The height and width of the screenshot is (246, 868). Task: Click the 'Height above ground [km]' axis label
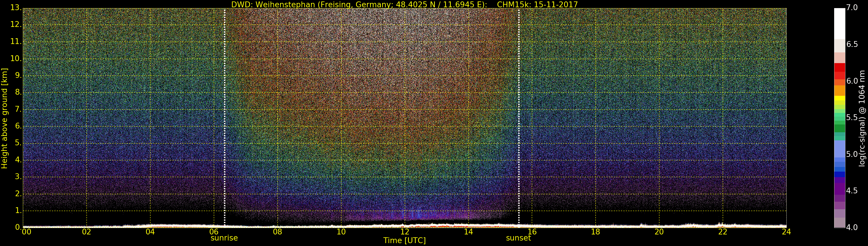point(4,118)
